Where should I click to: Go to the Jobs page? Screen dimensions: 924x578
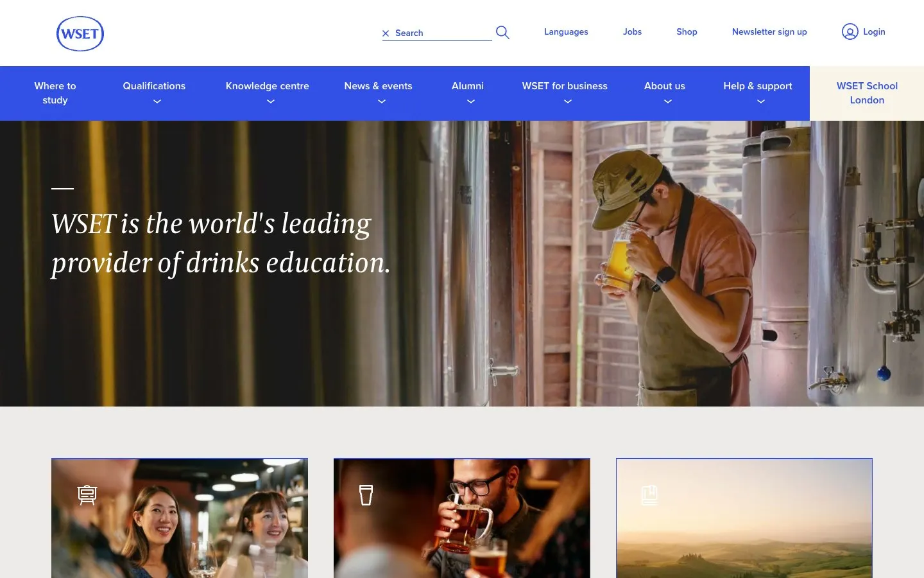pos(632,31)
